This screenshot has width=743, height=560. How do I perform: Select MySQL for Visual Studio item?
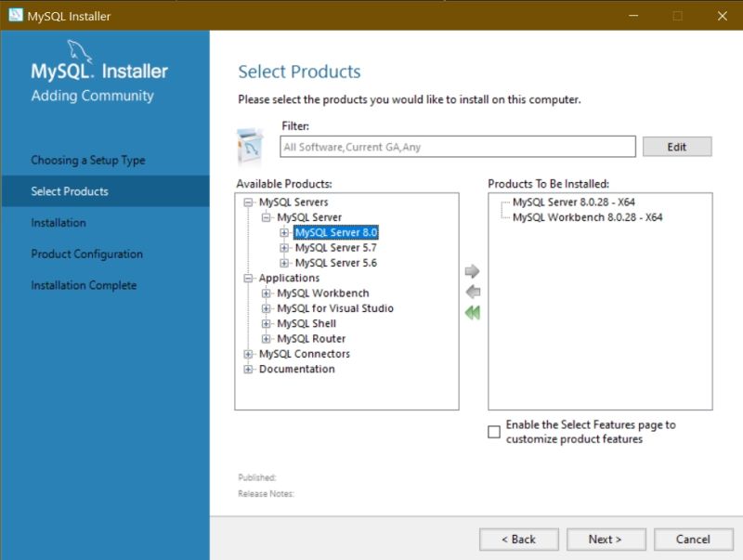tap(335, 308)
